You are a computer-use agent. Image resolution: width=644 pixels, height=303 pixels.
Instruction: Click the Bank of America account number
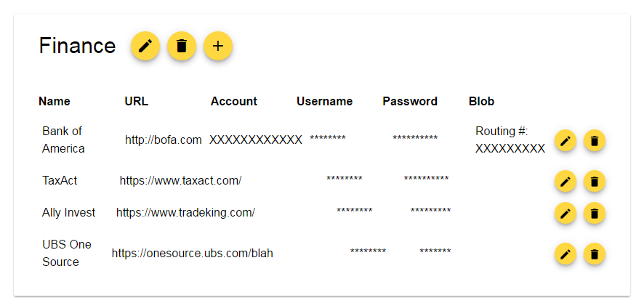256,140
